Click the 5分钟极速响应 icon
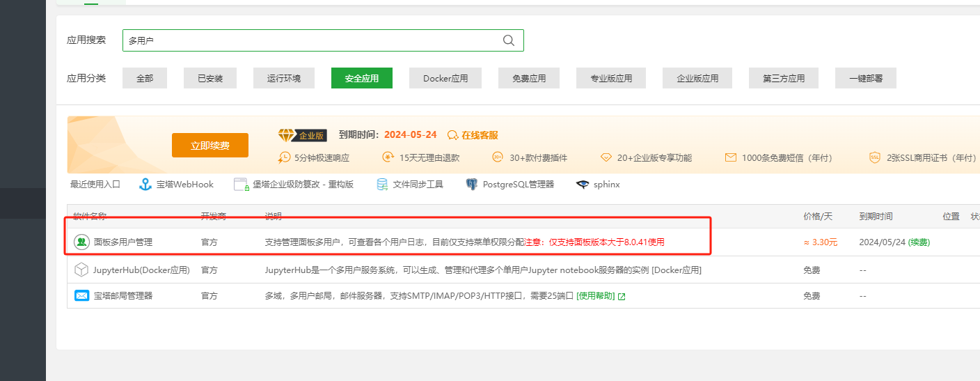Viewport: 980px width, 381px height. (284, 157)
